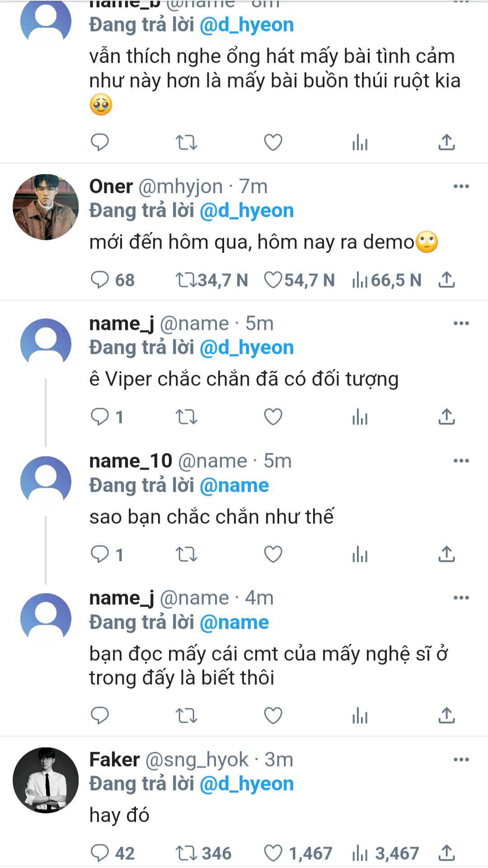Screen dimensions: 488x868
Task: Share the "sao bạn chắc chắn như thế" reply
Action: tap(446, 554)
